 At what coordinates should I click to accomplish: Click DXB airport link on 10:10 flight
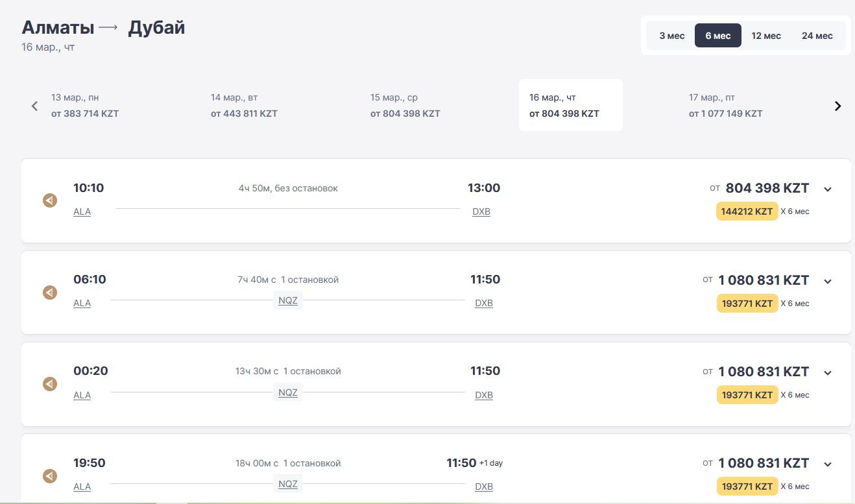(x=481, y=211)
